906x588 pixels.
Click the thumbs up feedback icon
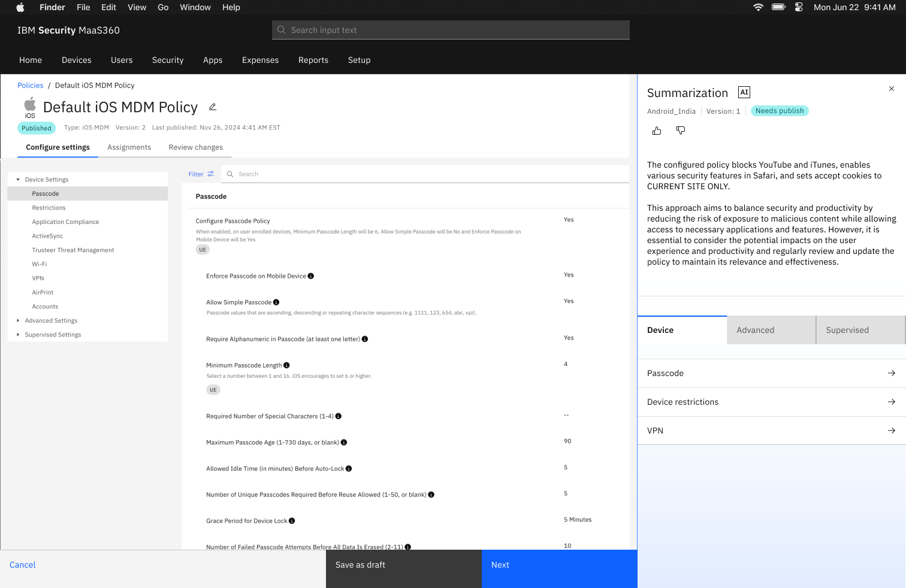pos(657,131)
